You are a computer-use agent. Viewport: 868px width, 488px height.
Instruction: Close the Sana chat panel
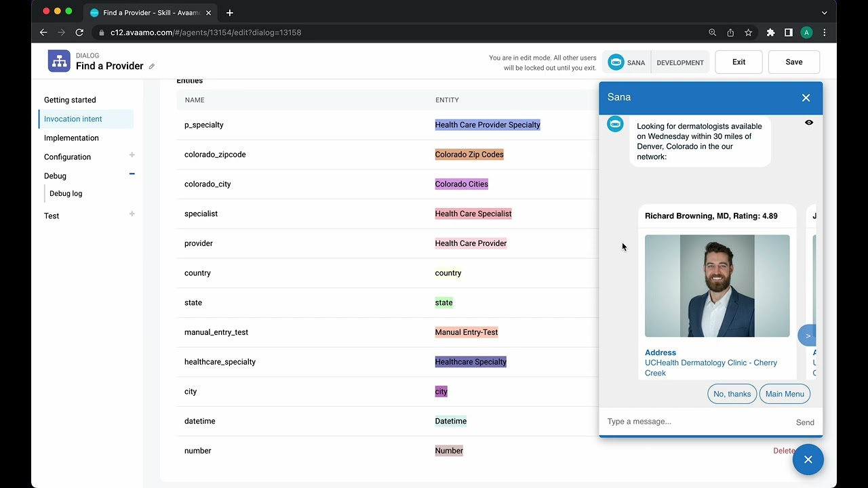pos(806,98)
